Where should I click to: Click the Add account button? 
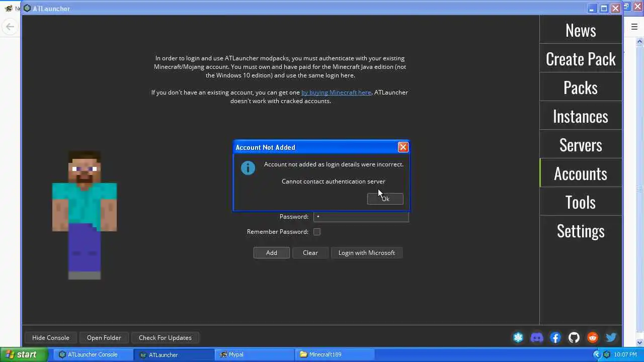coord(272,253)
